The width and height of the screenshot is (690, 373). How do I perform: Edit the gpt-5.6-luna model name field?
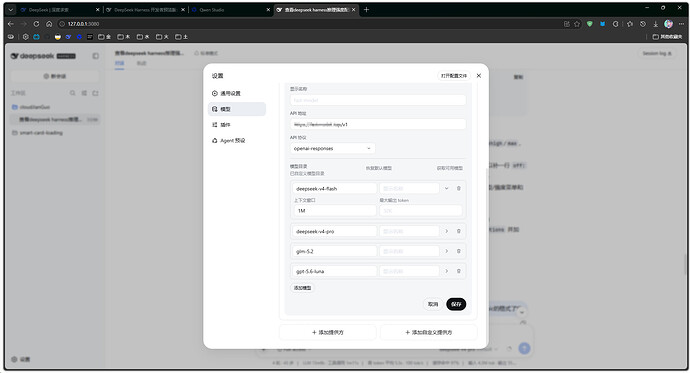click(x=334, y=271)
